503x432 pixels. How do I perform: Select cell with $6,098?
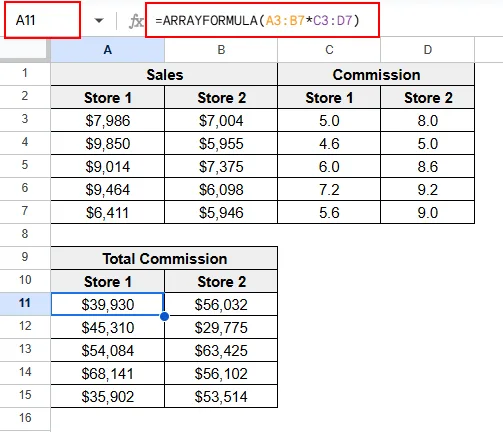(221, 189)
